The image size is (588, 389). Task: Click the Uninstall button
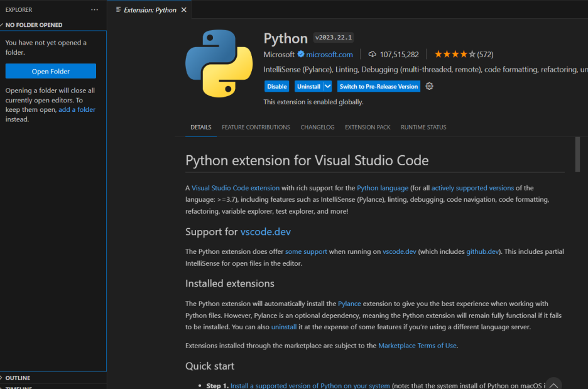tap(308, 86)
